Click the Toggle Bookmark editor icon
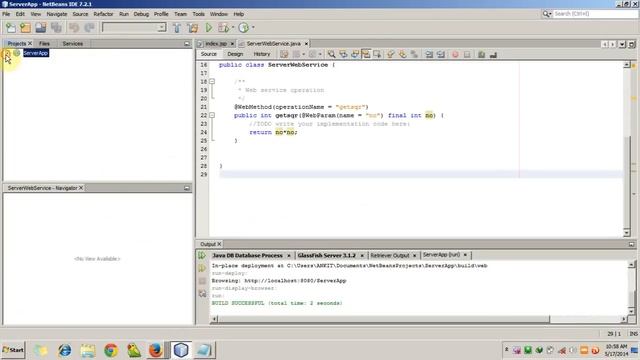The width and height of the screenshot is (640, 360). (414, 54)
